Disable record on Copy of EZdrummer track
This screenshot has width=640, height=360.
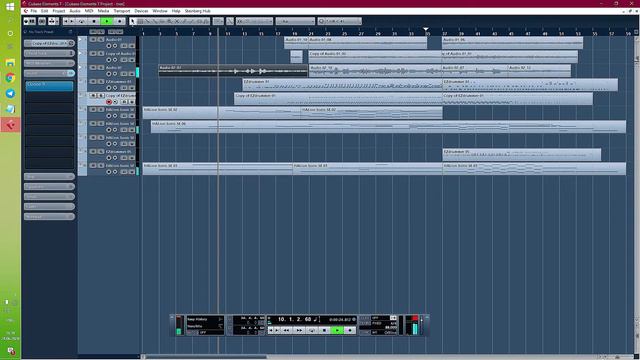[x=109, y=102]
